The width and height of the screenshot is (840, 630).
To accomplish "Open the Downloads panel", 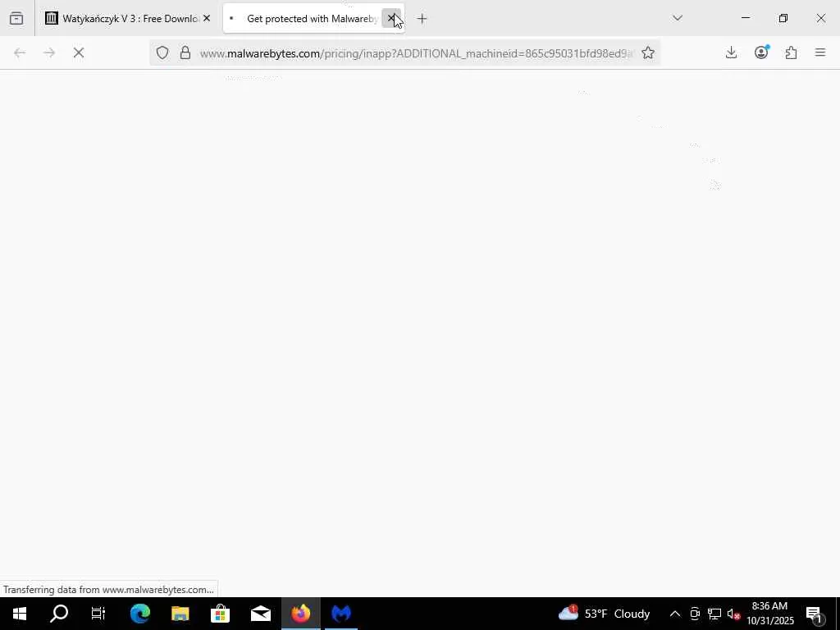I will click(x=731, y=52).
